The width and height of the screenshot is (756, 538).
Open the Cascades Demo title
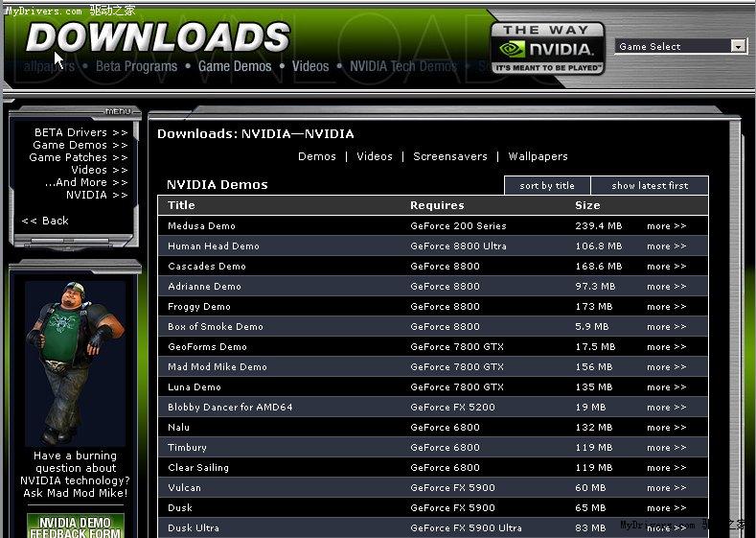coord(207,267)
